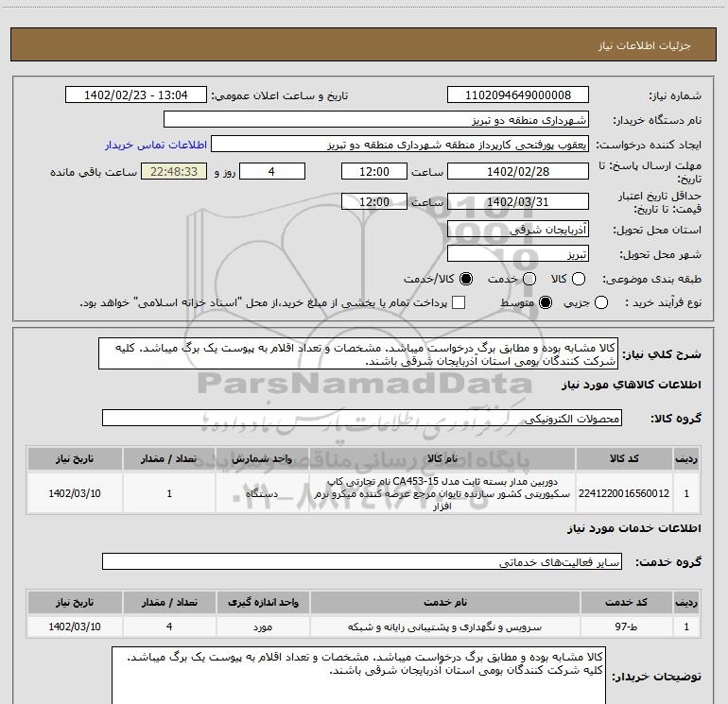The height and width of the screenshot is (704, 728).
Task: Click the کد خدمت column header
Action: [626, 602]
